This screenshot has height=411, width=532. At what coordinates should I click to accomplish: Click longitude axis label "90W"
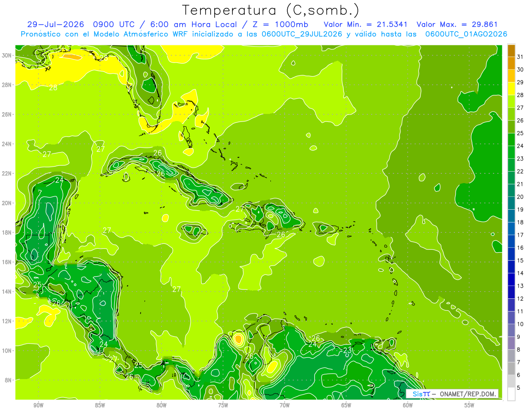click(39, 405)
